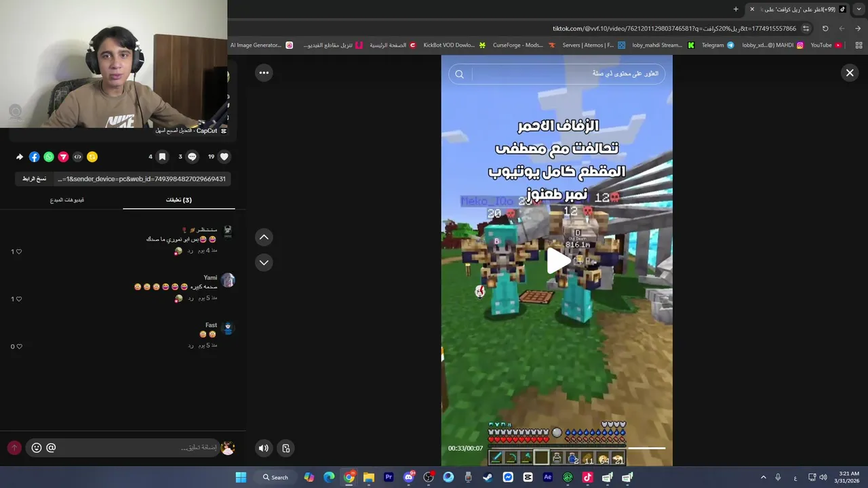Open Discord from taskbar
The width and height of the screenshot is (868, 488).
click(x=409, y=477)
